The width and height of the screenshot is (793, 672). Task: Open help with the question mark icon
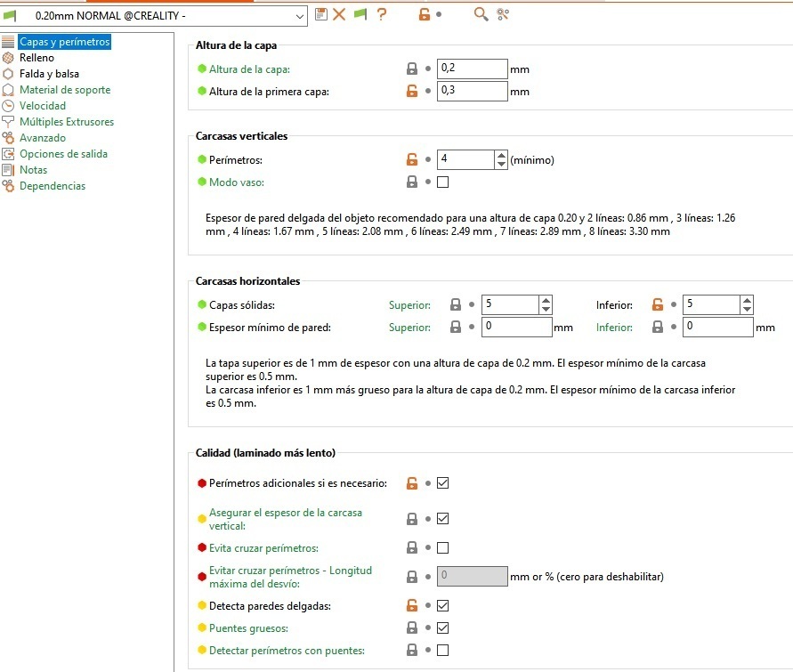382,14
